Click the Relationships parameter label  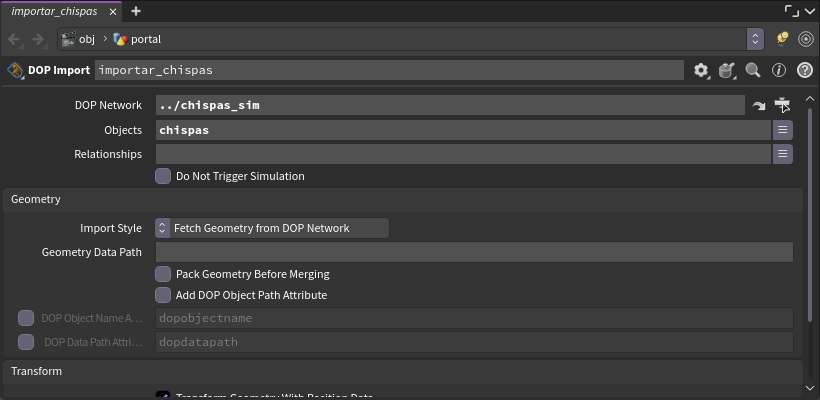(108, 154)
